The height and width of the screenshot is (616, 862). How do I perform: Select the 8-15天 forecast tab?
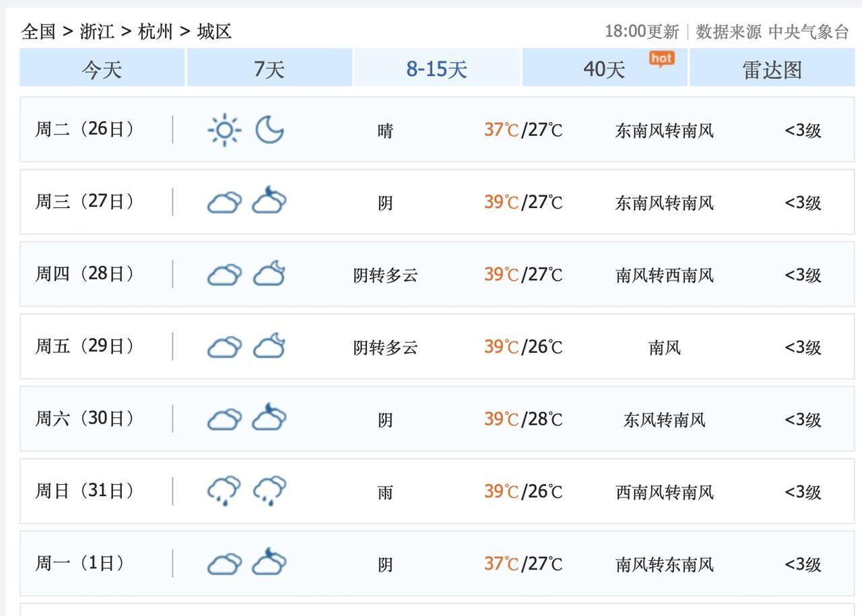pyautogui.click(x=436, y=69)
